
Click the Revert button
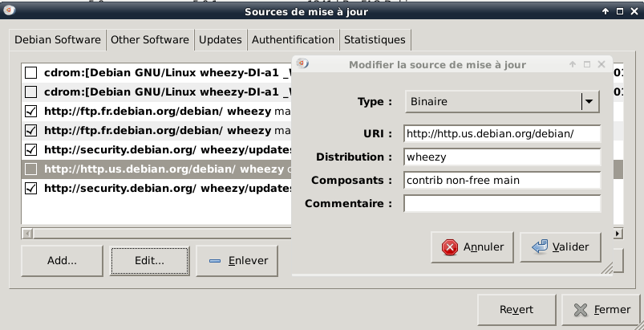pos(516,309)
